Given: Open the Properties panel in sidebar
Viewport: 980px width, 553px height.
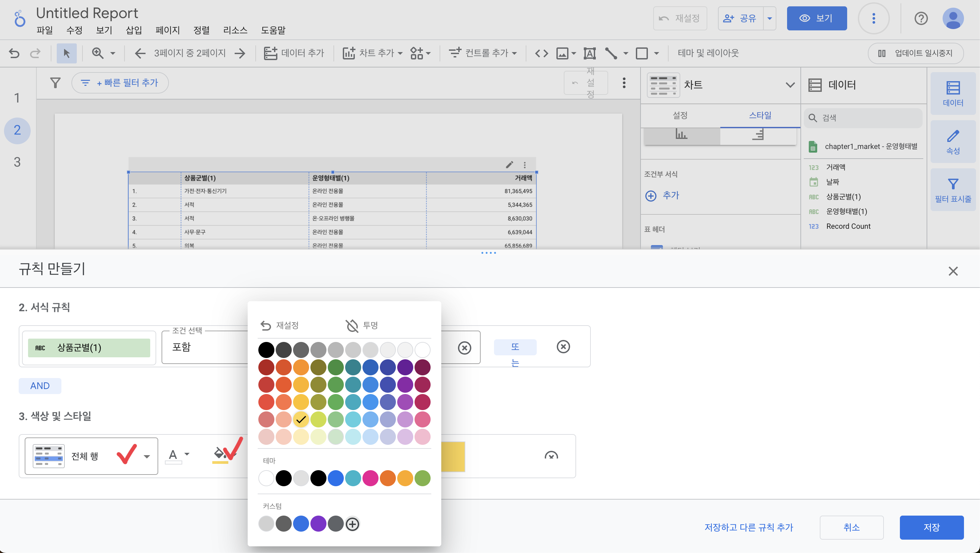Looking at the screenshot, I should tap(953, 142).
